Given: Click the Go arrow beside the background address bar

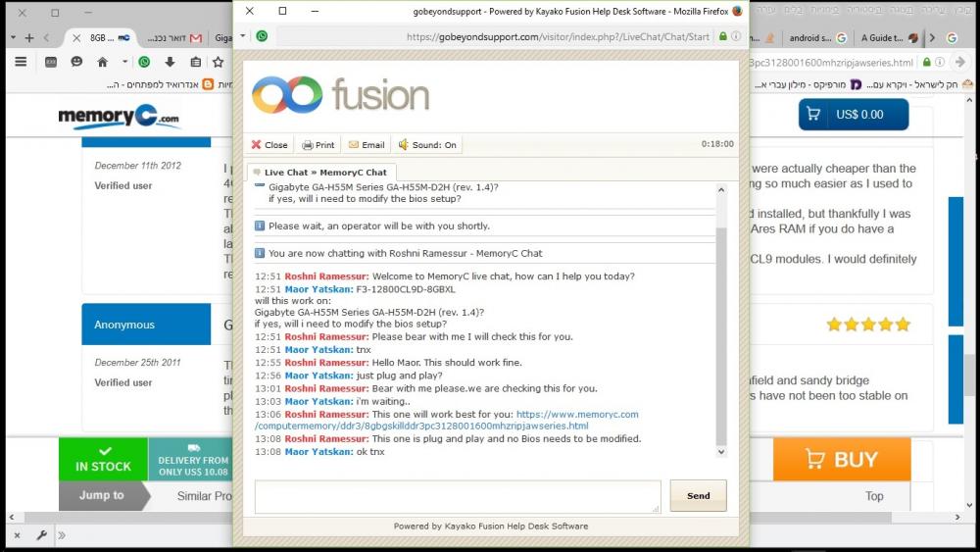Looking at the screenshot, I should [x=960, y=62].
